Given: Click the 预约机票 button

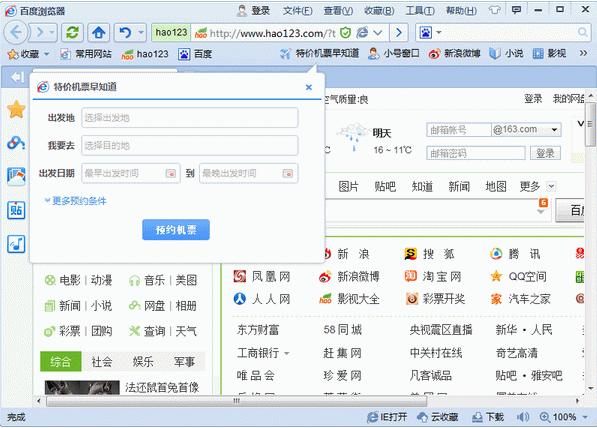Looking at the screenshot, I should (176, 230).
